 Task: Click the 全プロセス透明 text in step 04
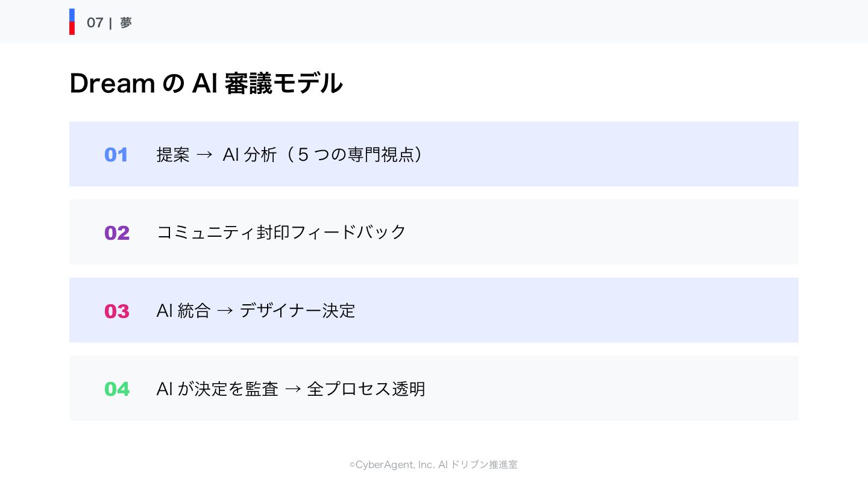tap(366, 389)
